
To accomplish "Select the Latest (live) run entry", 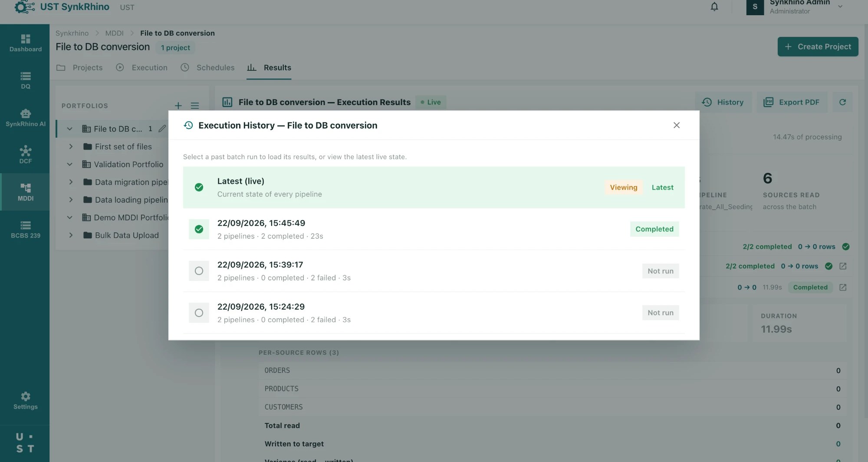I will (434, 187).
